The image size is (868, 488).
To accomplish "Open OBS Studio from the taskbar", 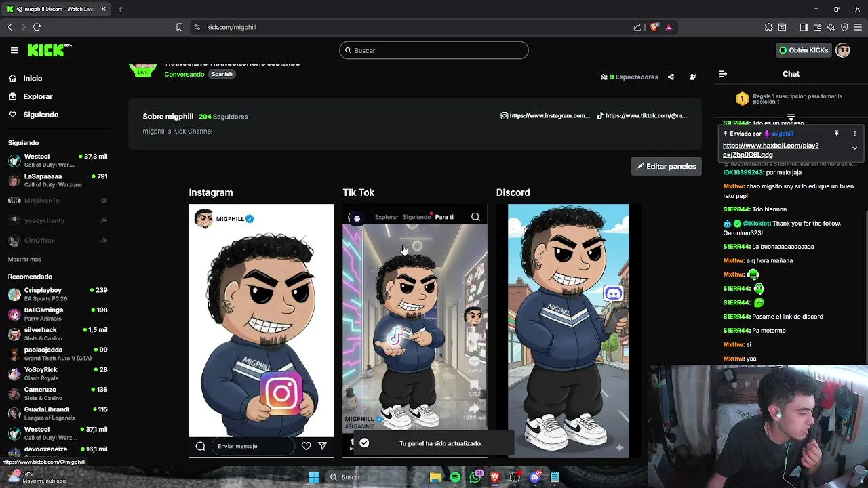I will 515,477.
